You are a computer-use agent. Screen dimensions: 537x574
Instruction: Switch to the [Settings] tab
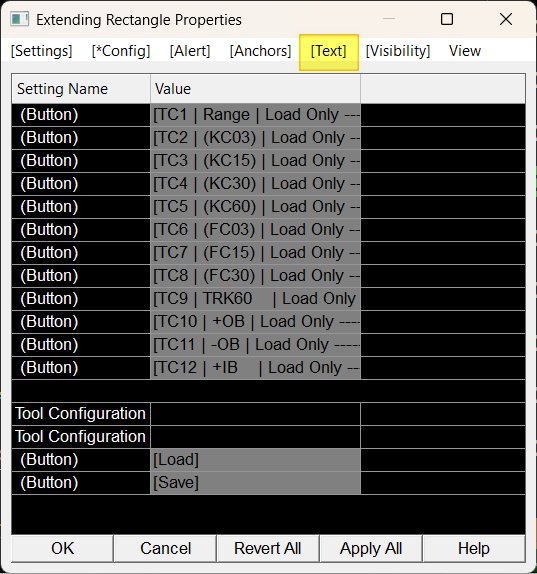(x=42, y=51)
